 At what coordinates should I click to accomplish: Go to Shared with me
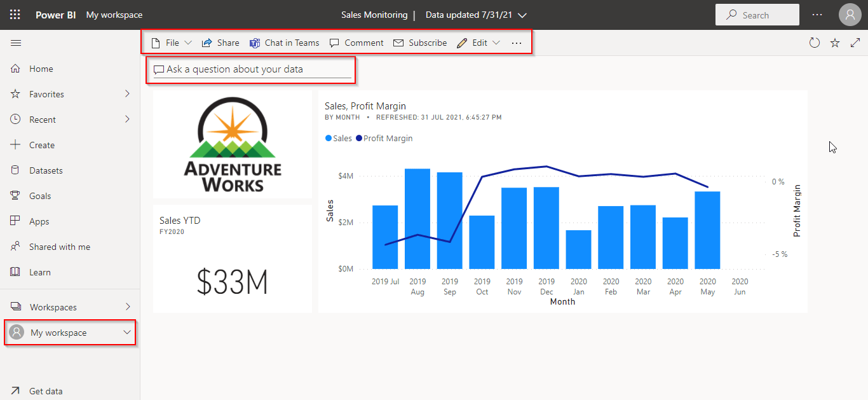(x=59, y=247)
